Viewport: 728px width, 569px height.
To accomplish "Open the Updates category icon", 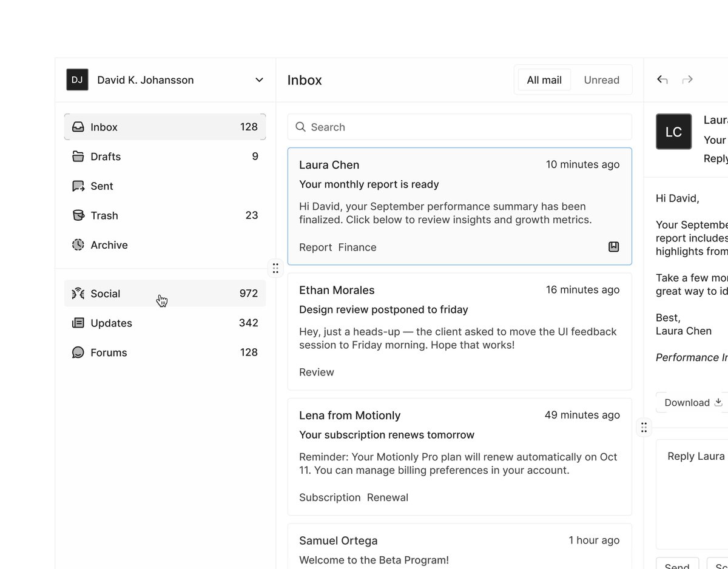I will [x=78, y=323].
